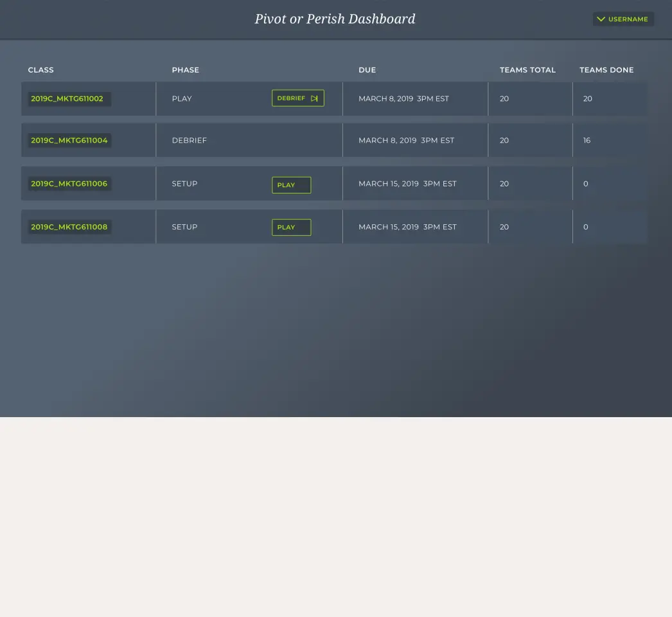Select the due date for class 2019C_MKTG611002
This screenshot has height=617, width=672.
[403, 99]
